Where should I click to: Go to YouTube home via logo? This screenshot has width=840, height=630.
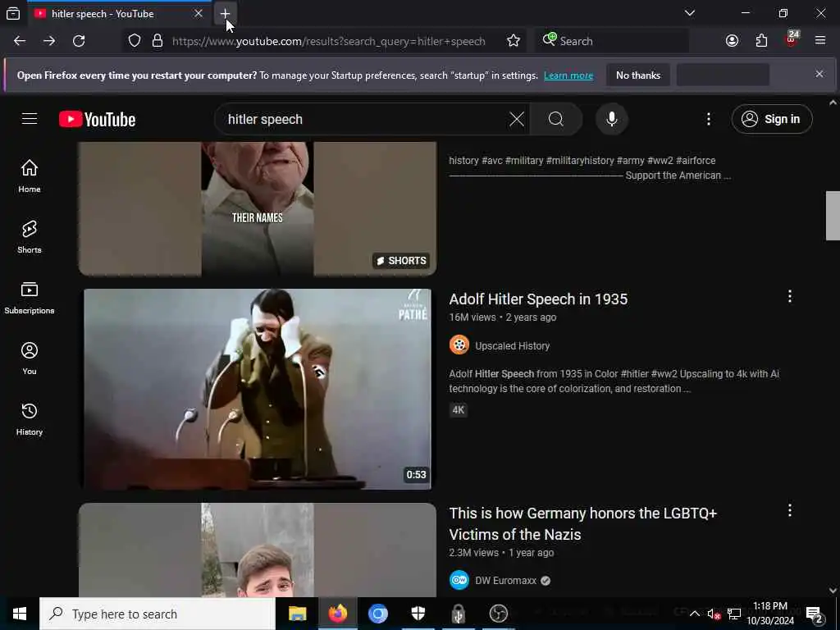(x=97, y=119)
